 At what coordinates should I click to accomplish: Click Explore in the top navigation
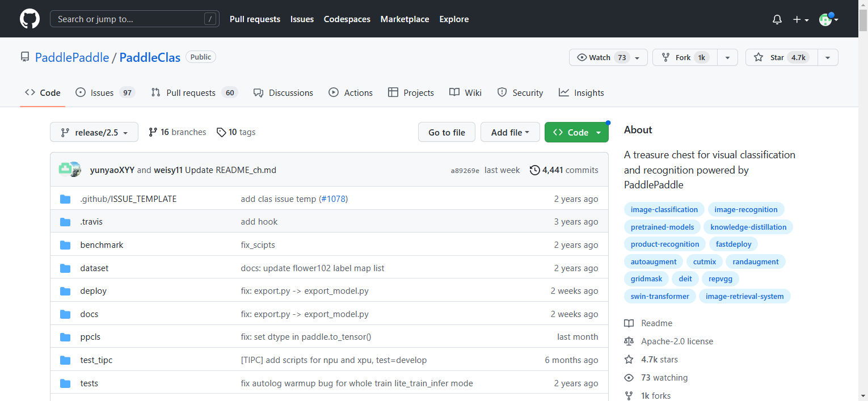(454, 19)
